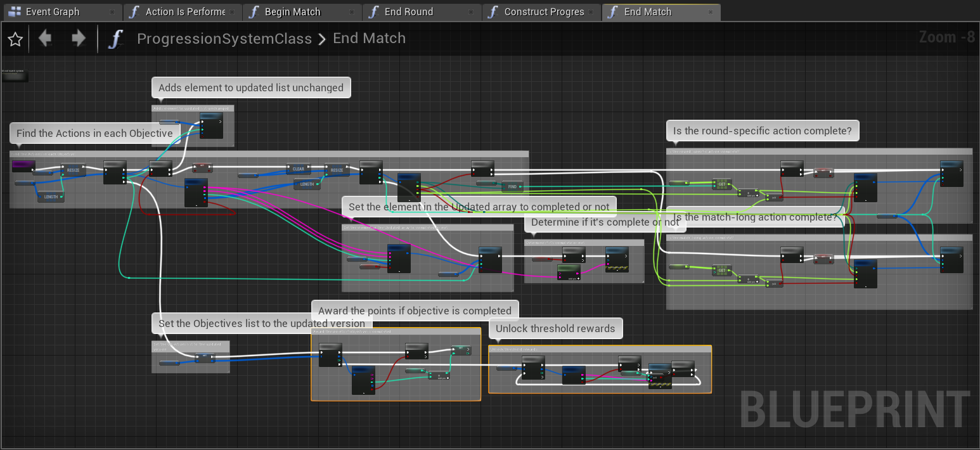Close the Event Graph tab
980x450 pixels.
[x=112, y=12]
